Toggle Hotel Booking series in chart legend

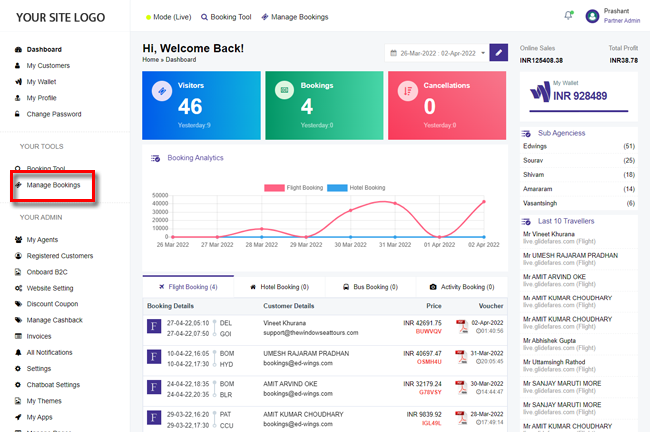pyautogui.click(x=361, y=187)
